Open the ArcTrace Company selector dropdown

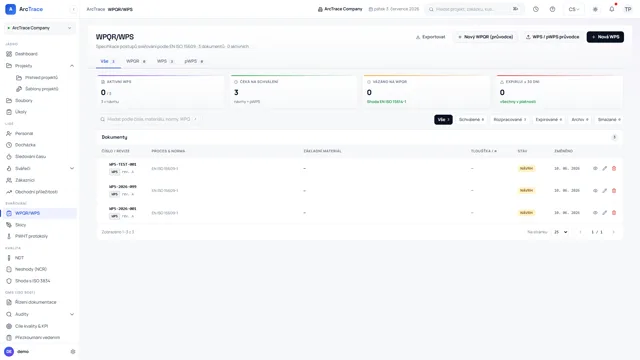click(40, 28)
